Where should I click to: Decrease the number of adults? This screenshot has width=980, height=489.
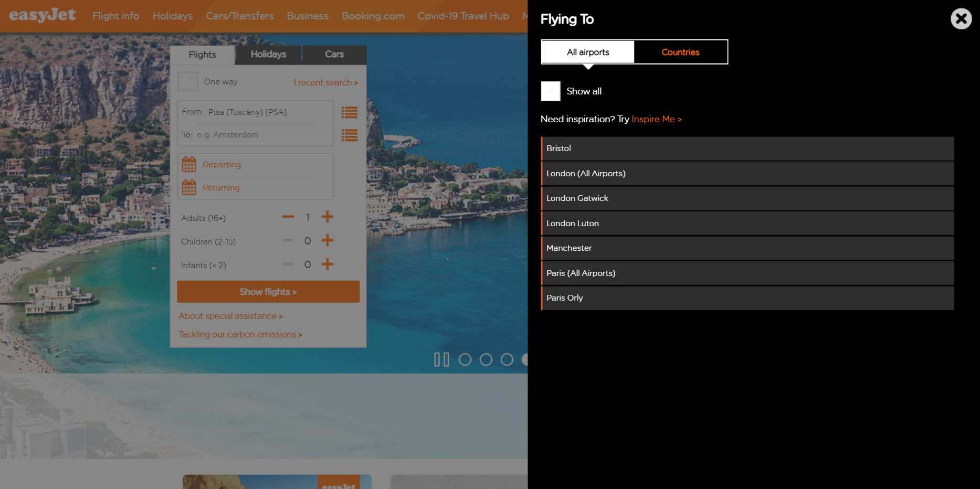click(x=288, y=217)
